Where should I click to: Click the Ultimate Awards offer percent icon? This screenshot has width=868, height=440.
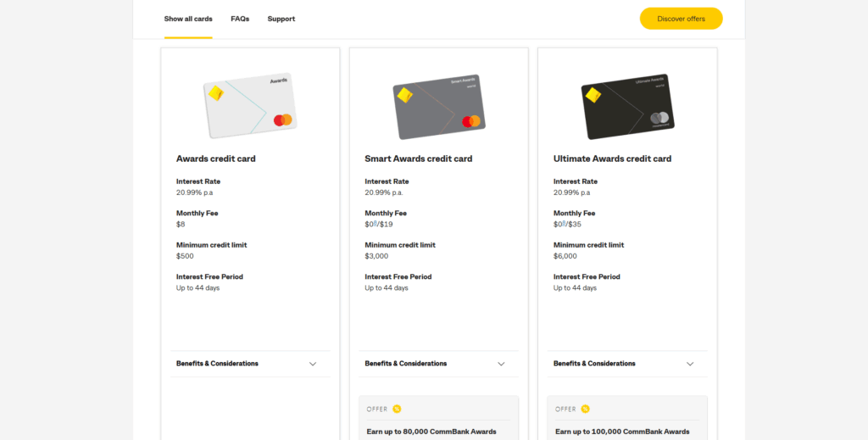585,409
